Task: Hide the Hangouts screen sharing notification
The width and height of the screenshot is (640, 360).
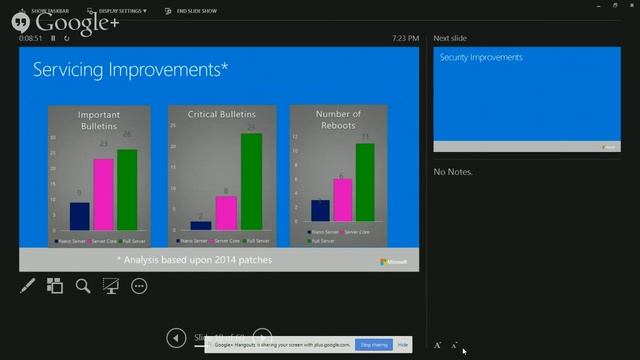Action: [403, 345]
